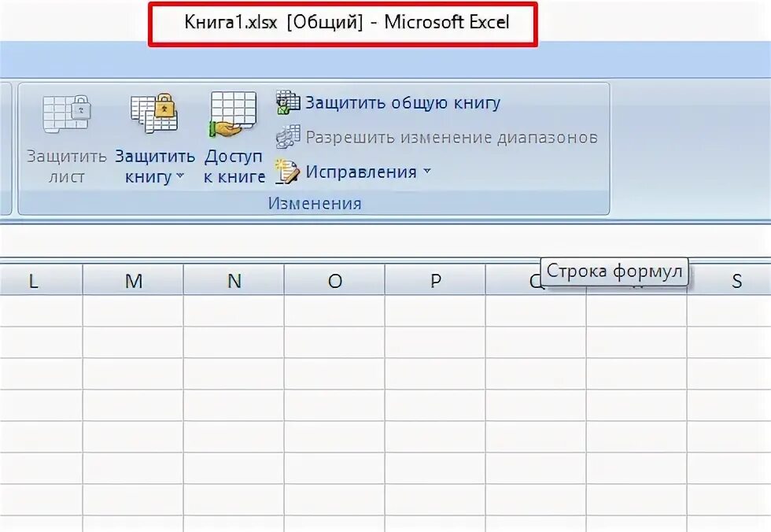Screen dimensions: 771x532
Task: Click the Защитить лист text label
Action: [66, 166]
